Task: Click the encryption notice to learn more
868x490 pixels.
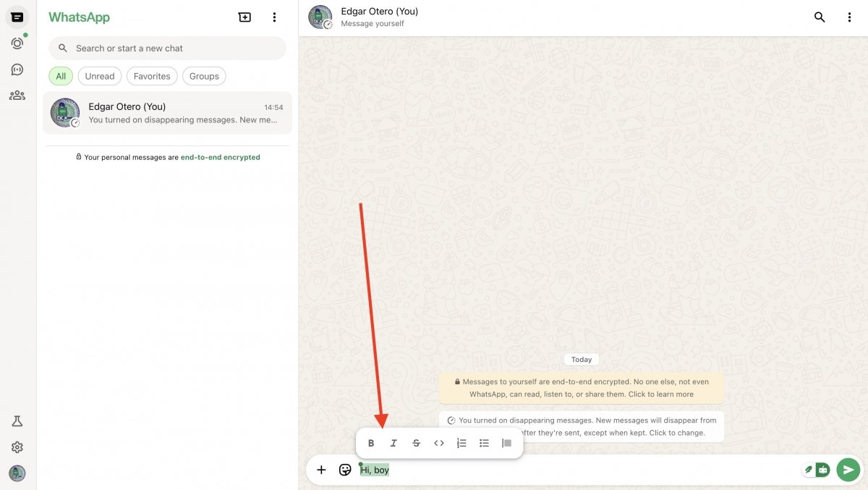Action: pos(582,388)
